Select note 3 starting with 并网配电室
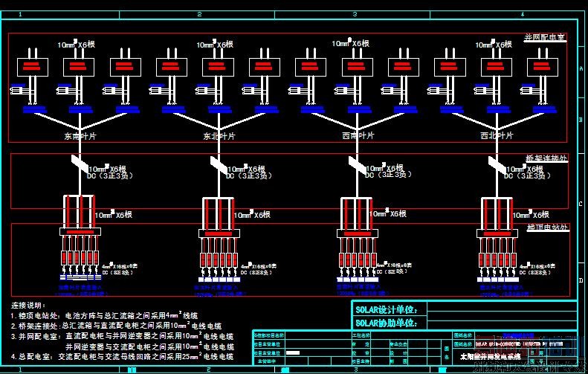This screenshot has width=588, height=374. click(x=122, y=336)
